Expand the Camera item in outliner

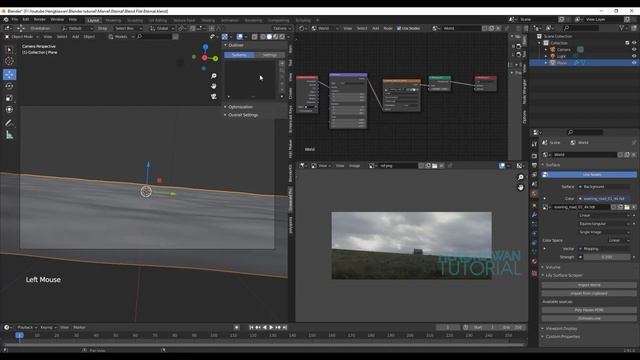point(546,49)
